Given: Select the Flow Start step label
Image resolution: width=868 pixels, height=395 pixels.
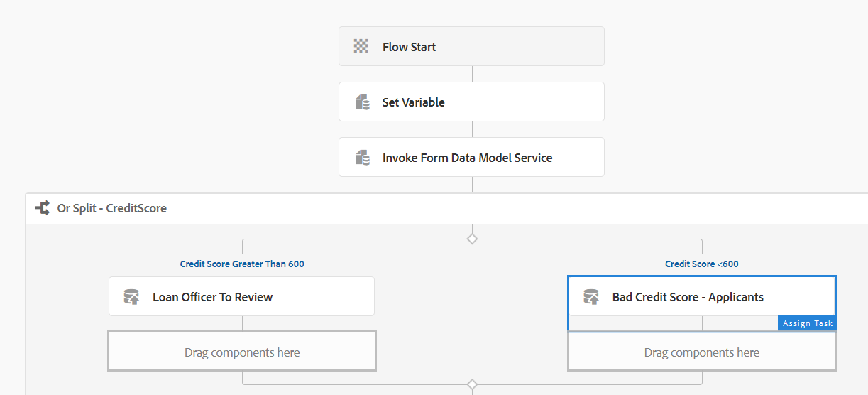Looking at the screenshot, I should pyautogui.click(x=409, y=47).
